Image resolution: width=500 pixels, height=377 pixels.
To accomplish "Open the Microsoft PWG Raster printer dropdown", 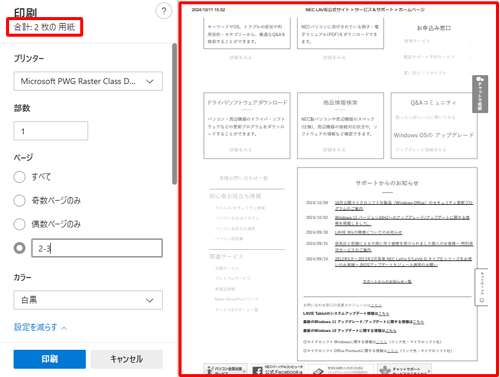I will pyautogui.click(x=88, y=81).
